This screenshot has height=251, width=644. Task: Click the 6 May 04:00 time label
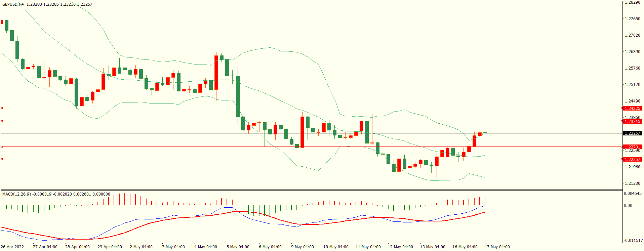270,247
